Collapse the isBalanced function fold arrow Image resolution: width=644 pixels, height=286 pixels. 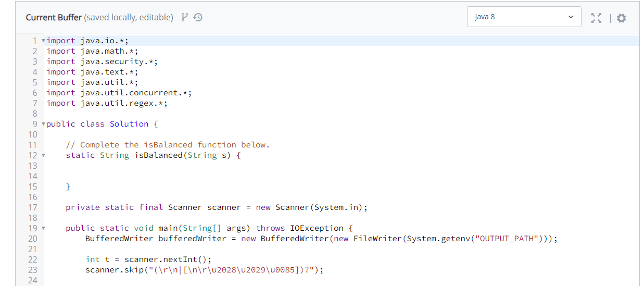pos(43,155)
